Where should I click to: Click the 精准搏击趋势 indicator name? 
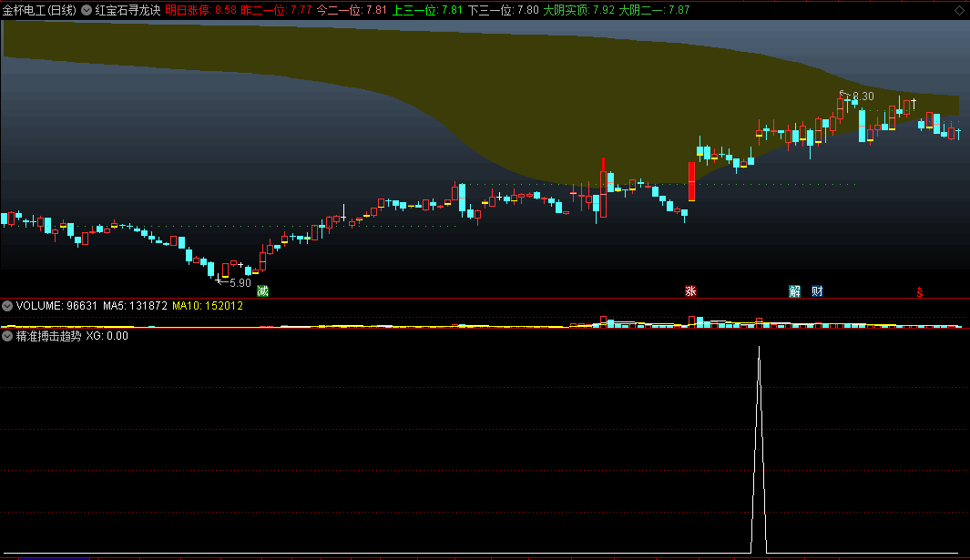(48, 336)
